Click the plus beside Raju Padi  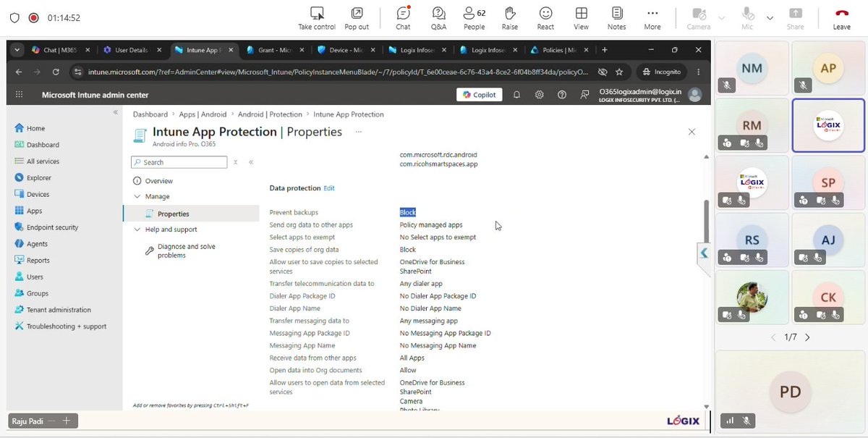pyautogui.click(x=66, y=421)
